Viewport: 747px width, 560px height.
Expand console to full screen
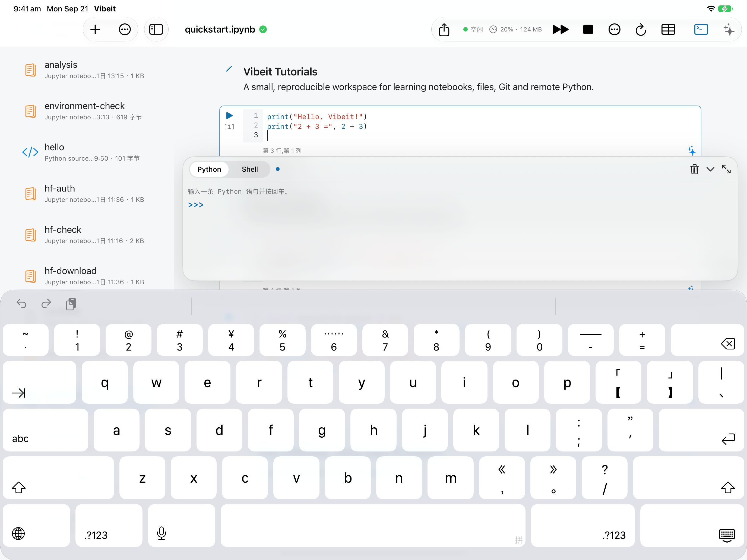(x=726, y=169)
